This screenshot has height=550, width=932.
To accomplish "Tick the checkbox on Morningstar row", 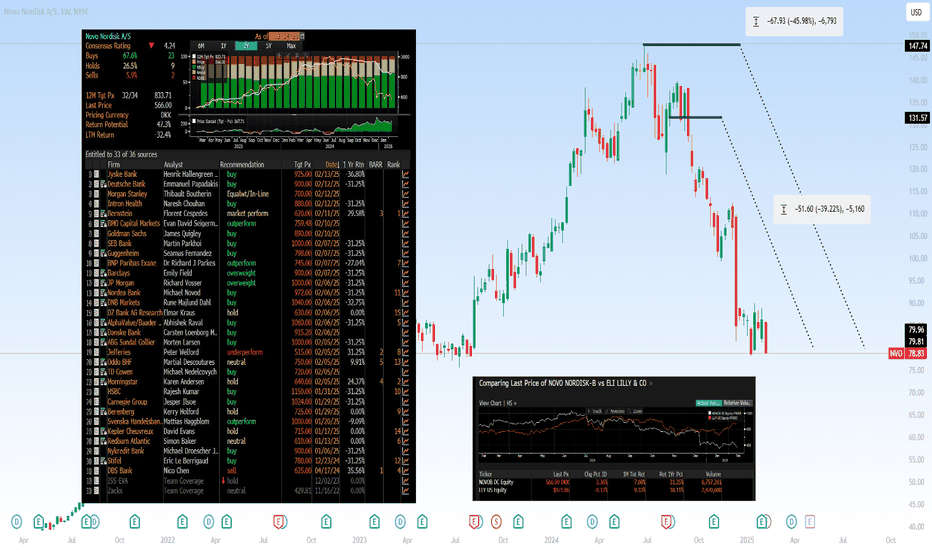I will coord(96,382).
